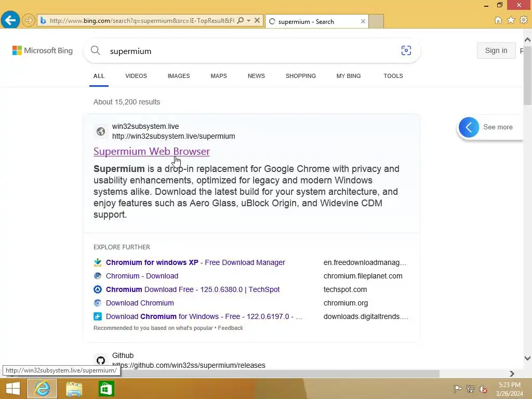Click the Feedback link under recommendations
This screenshot has width=532, height=399.
click(230, 328)
